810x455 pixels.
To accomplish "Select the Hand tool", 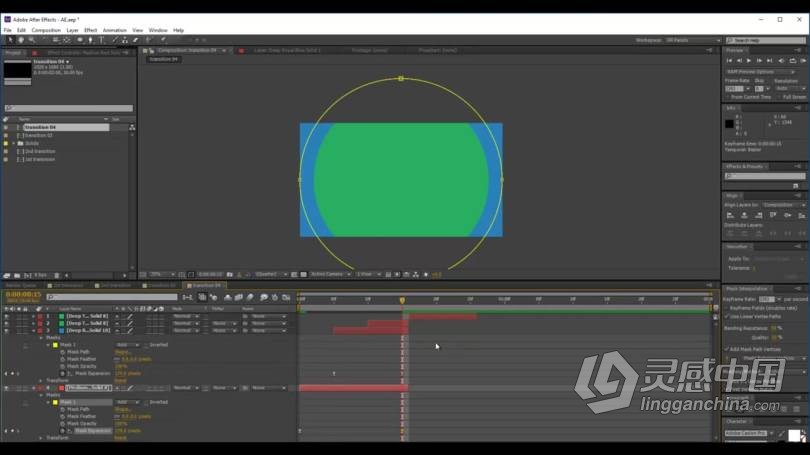I will pos(22,40).
